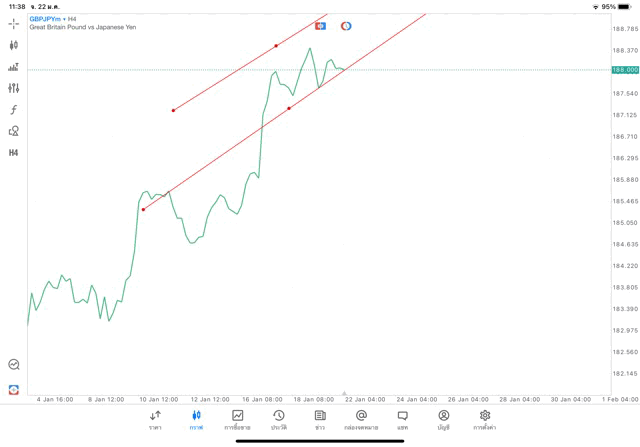Open the H4 timeframe selector
This screenshot has width=640, height=447.
(13, 153)
